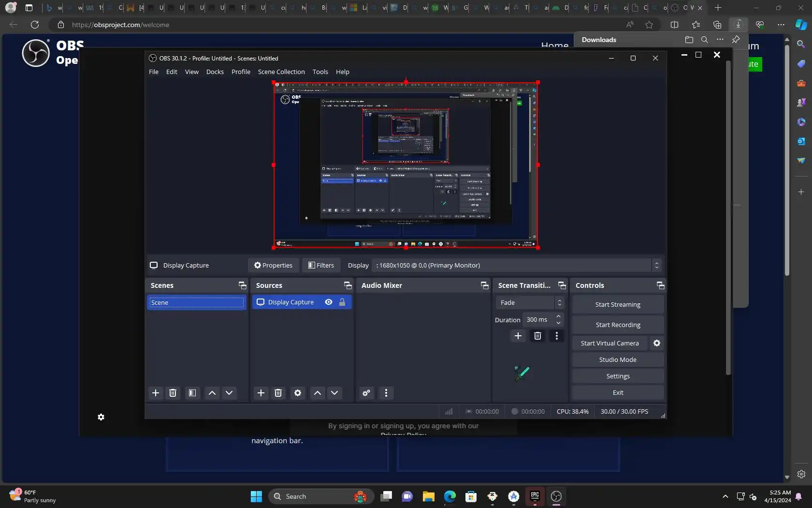Increase the transition duration with the up arrow
The height and width of the screenshot is (508, 812).
559,316
